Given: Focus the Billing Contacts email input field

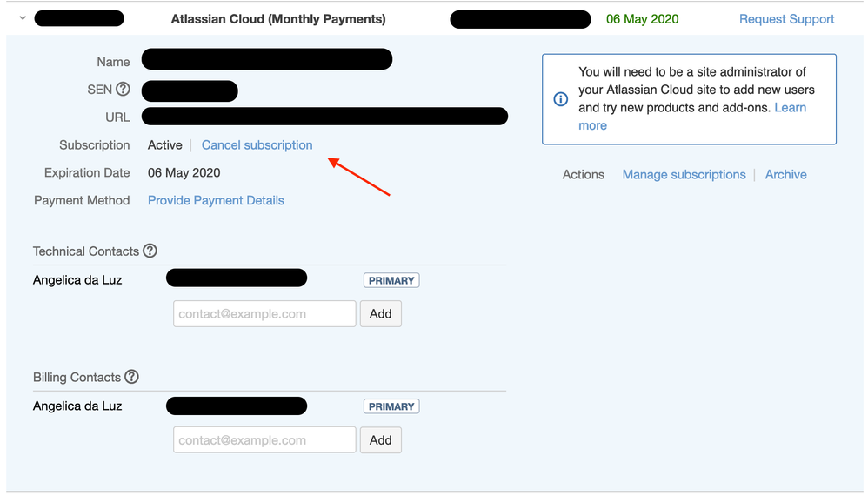Looking at the screenshot, I should 264,440.
